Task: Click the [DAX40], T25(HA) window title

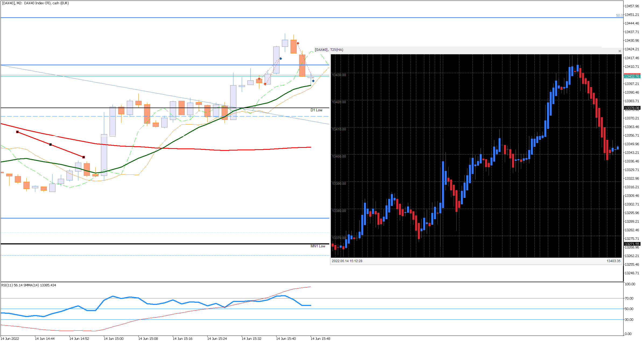Action: pos(329,50)
